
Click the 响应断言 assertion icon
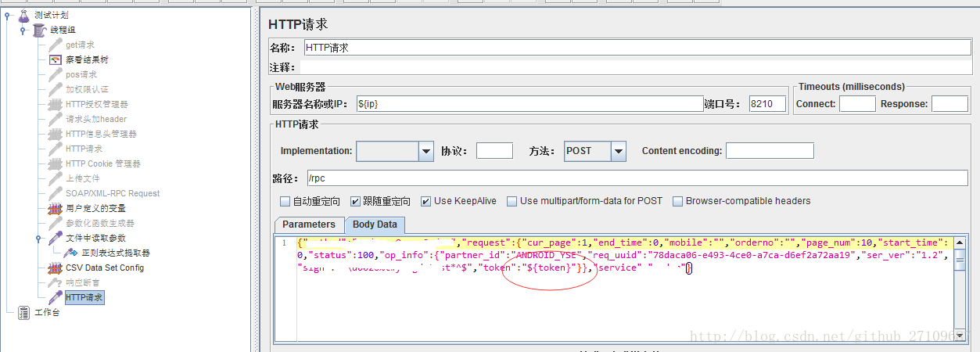tap(55, 282)
